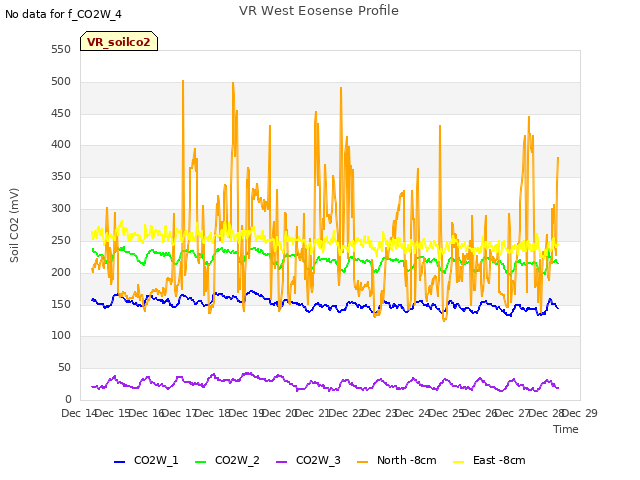Click the purple CO2W_3 legend color marker

pyautogui.click(x=281, y=462)
